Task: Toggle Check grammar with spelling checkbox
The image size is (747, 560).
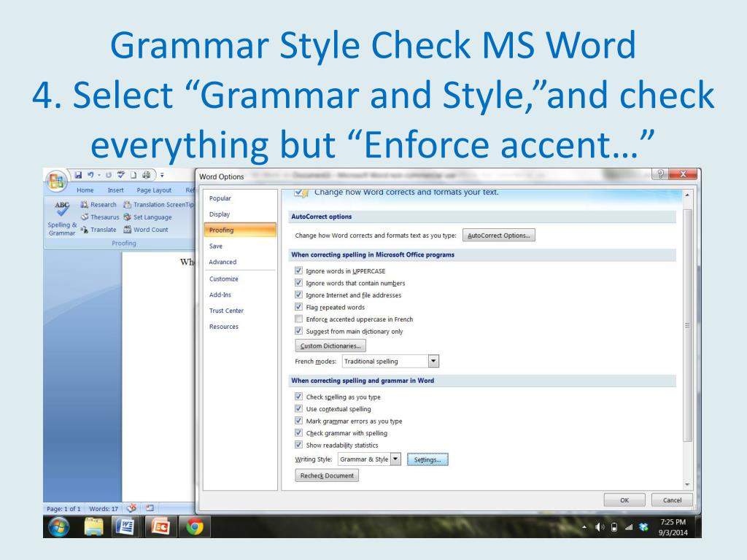Action: [298, 433]
